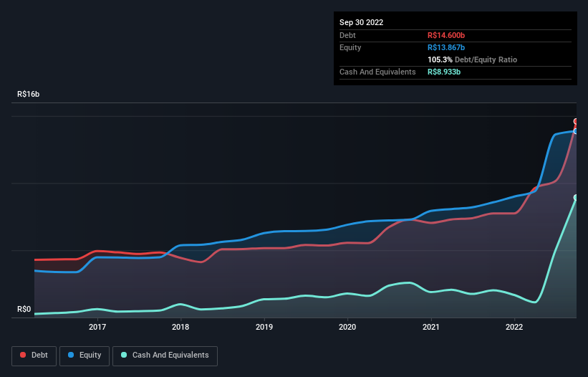Click the Debt label in tooltip

click(347, 35)
